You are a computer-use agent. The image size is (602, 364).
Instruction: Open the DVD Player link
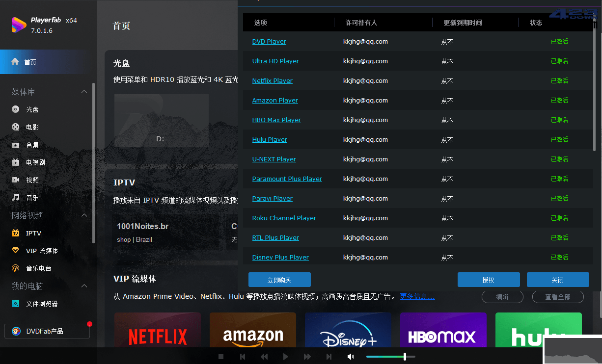click(x=269, y=42)
